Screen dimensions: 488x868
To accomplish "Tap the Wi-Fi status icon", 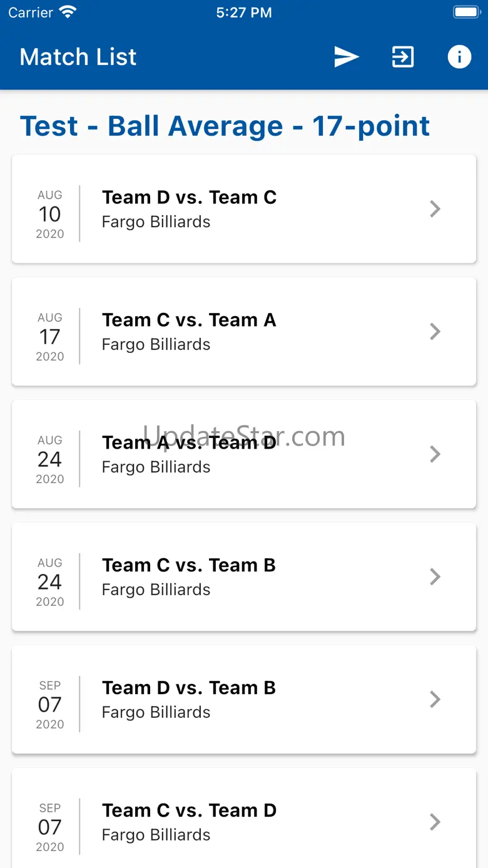I will coord(67,13).
